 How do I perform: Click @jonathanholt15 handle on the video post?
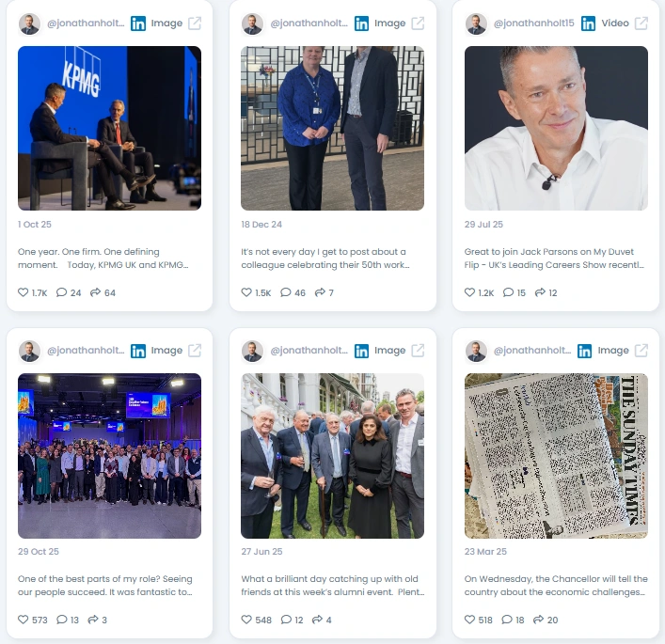coord(534,24)
